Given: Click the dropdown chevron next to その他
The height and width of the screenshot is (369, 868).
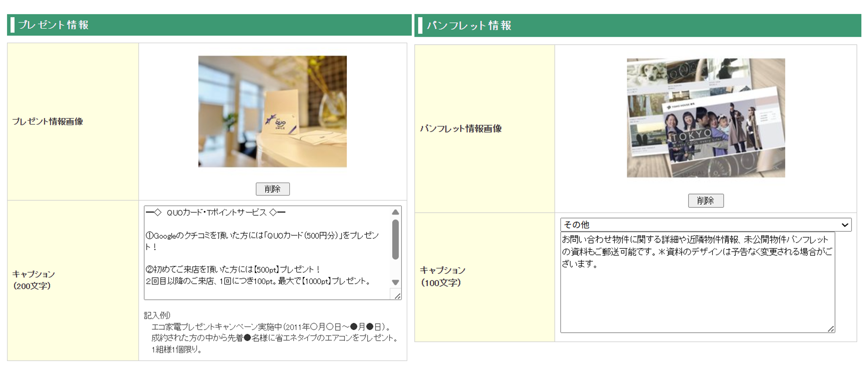Looking at the screenshot, I should [844, 224].
